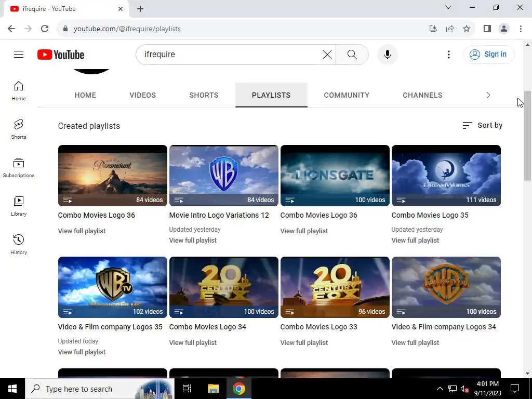Open the 20th Century Fox thumbnail with 96 videos
The width and height of the screenshot is (532, 399).
coord(335,287)
